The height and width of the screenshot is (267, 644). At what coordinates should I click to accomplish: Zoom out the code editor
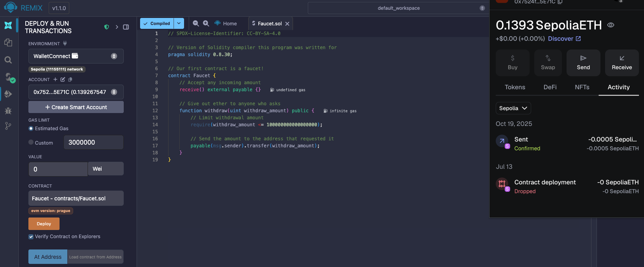pyautogui.click(x=196, y=23)
